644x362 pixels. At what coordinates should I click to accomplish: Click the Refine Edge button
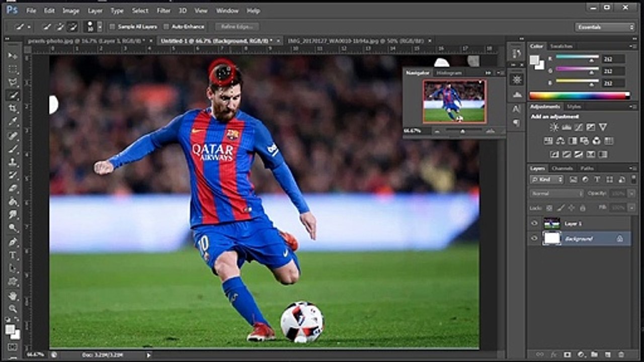click(x=237, y=27)
